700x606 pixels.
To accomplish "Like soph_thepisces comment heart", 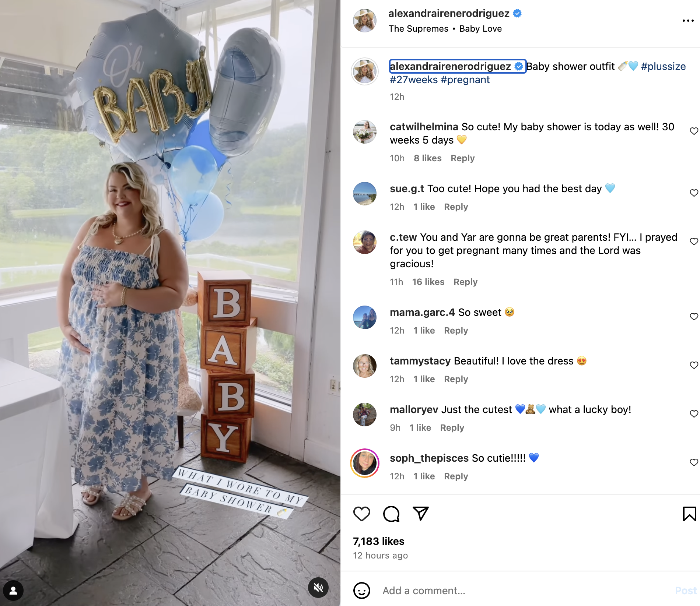I will point(694,462).
